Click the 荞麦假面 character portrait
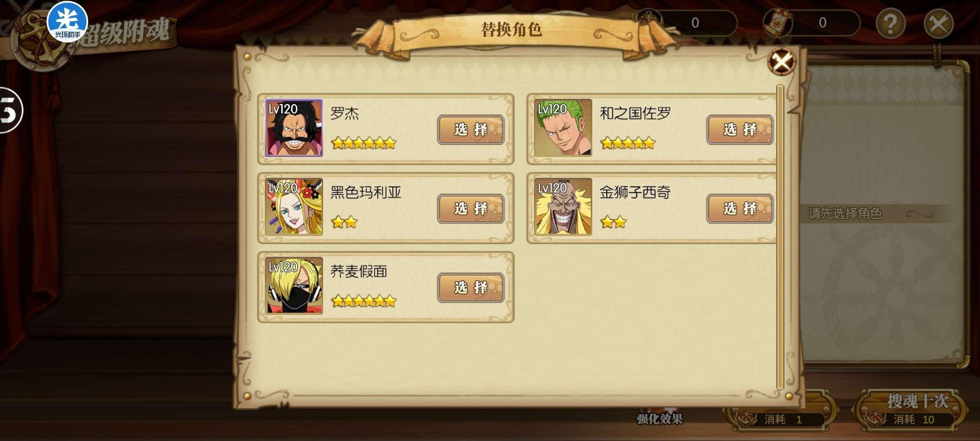Viewport: 980px width, 441px height. tap(294, 286)
